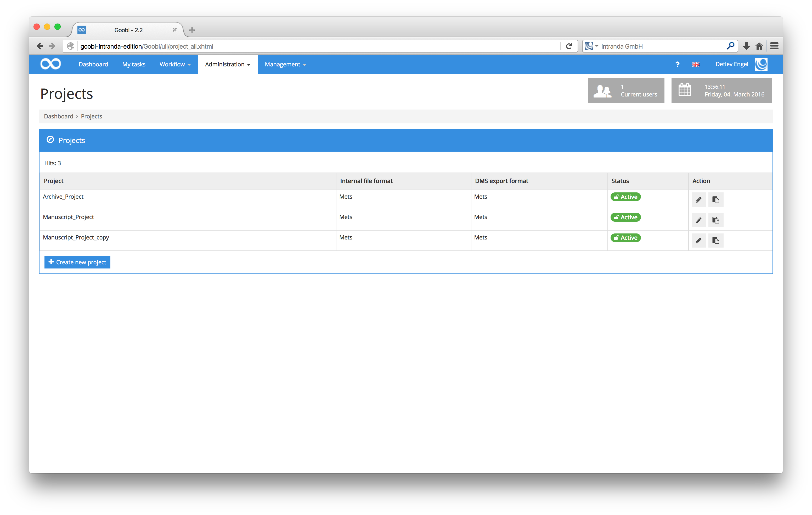Edit Manuscript_Project_copy with the pencil icon
812x515 pixels.
pos(698,241)
